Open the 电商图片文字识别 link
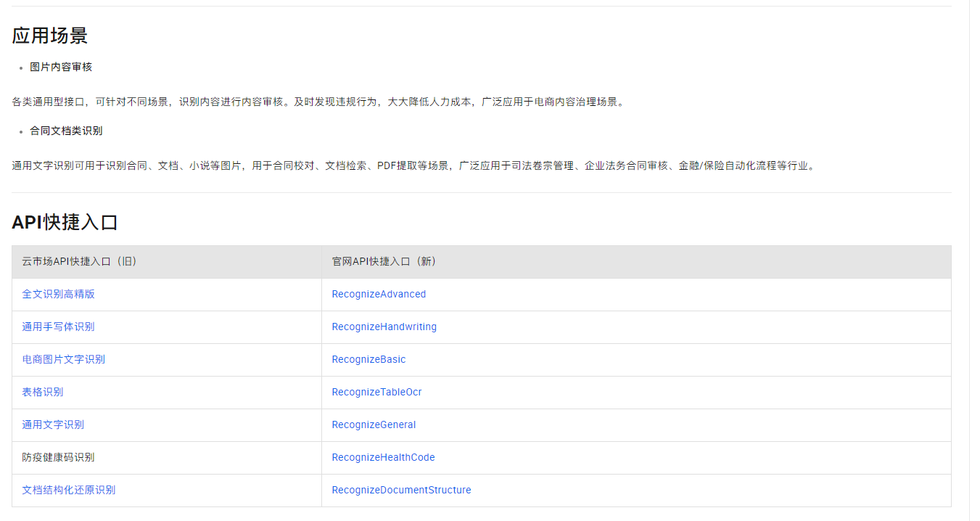Screen dimensions: 980x521 point(64,359)
